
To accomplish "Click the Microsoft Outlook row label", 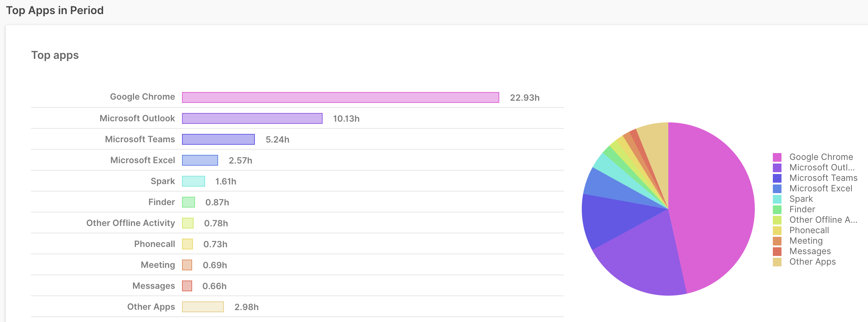I will [x=137, y=118].
